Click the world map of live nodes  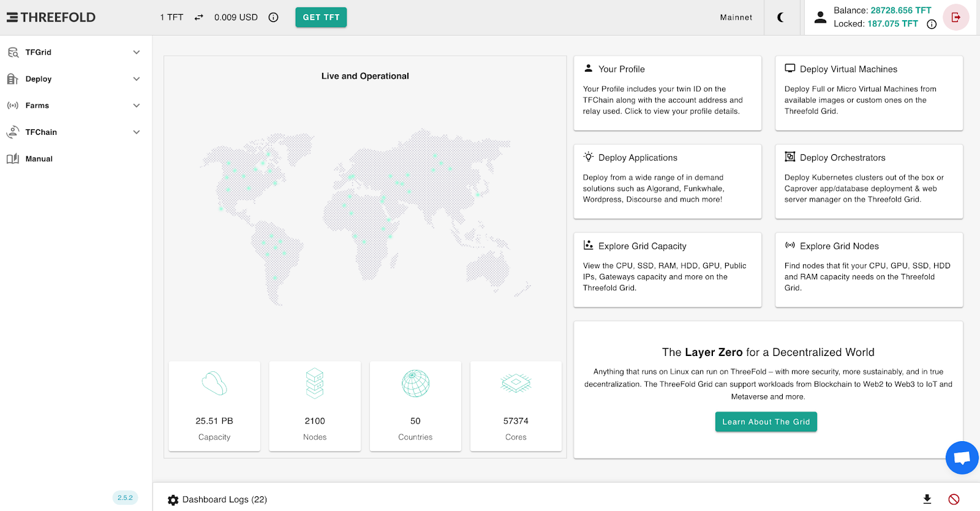[x=365, y=218]
